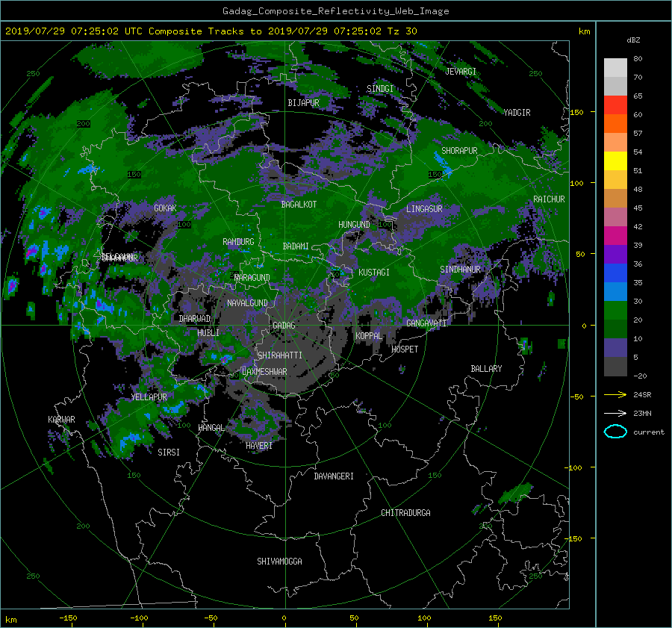This screenshot has height=628, width=672.
Task: Select the yellow 54 dBZ color swatch
Action: 615,161
